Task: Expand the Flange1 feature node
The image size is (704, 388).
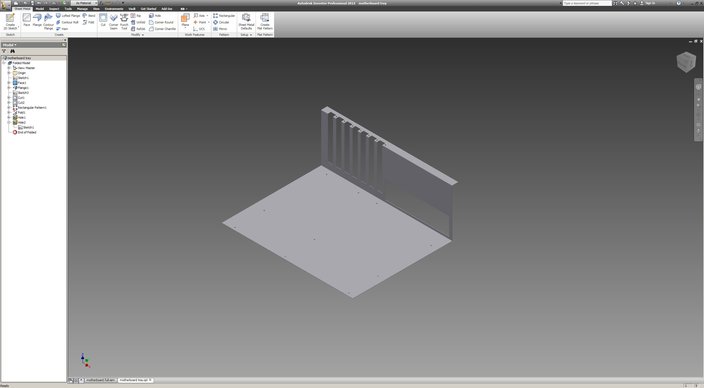Action: tap(9, 88)
